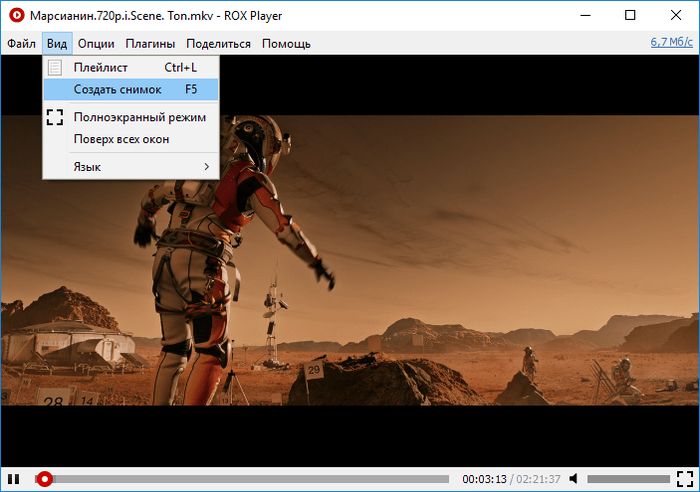Click the 6,7 Мб/с speed link
The width and height of the screenshot is (700, 492).
pos(671,42)
